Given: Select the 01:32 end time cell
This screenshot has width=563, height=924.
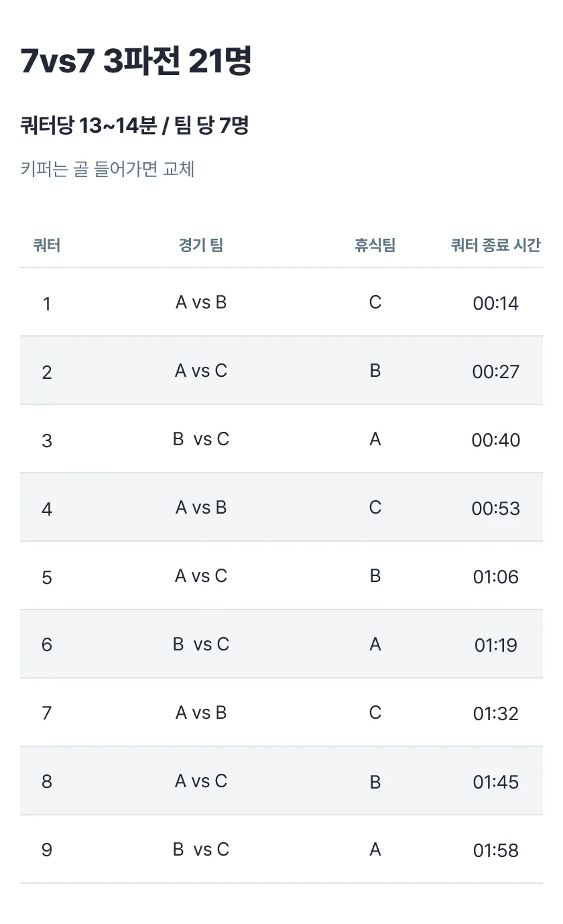Looking at the screenshot, I should [x=495, y=714].
